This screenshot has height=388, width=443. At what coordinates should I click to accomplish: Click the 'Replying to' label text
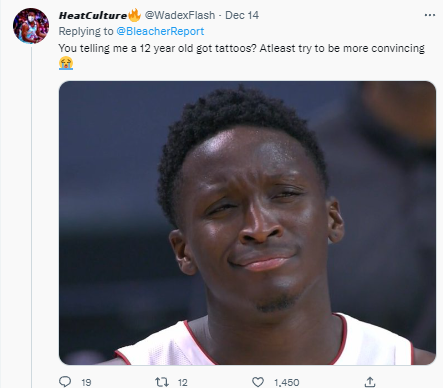tap(86, 31)
